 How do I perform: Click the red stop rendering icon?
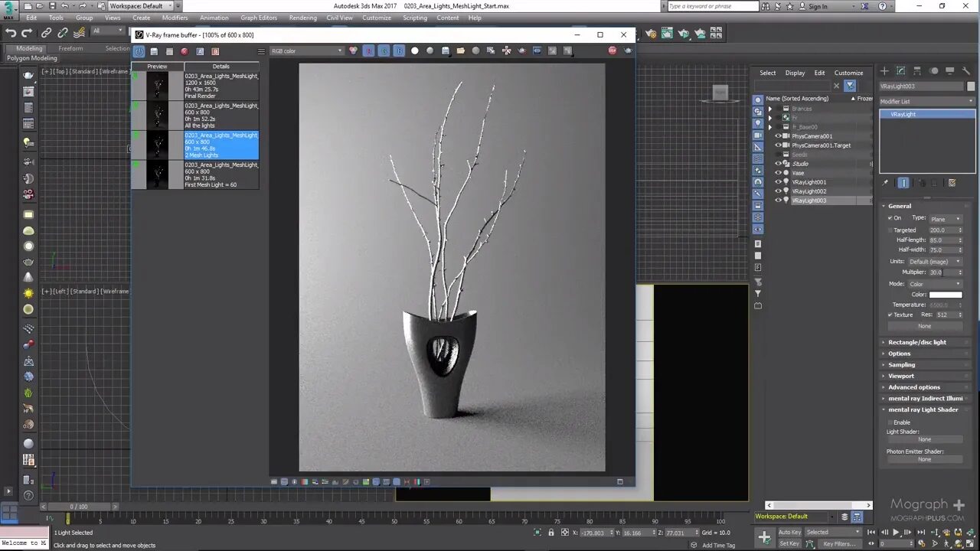point(612,51)
